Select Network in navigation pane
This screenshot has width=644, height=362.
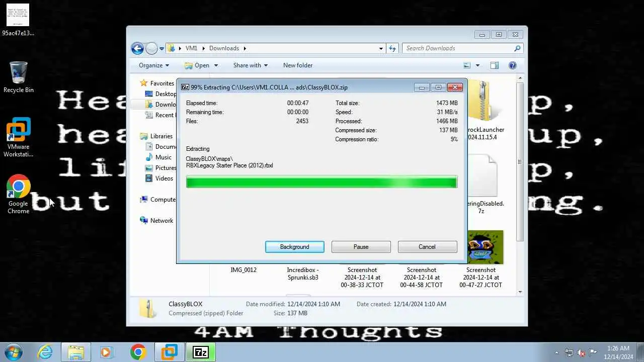(x=156, y=221)
